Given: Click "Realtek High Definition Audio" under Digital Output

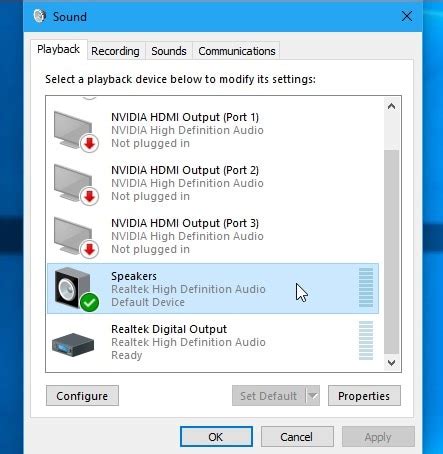Looking at the screenshot, I should pos(188,342).
